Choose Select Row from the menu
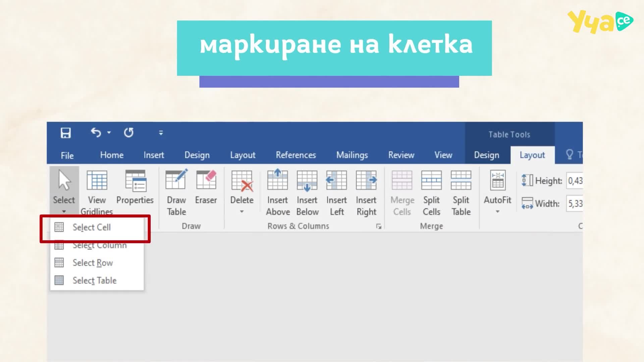This screenshot has height=362, width=644. tap(97, 263)
